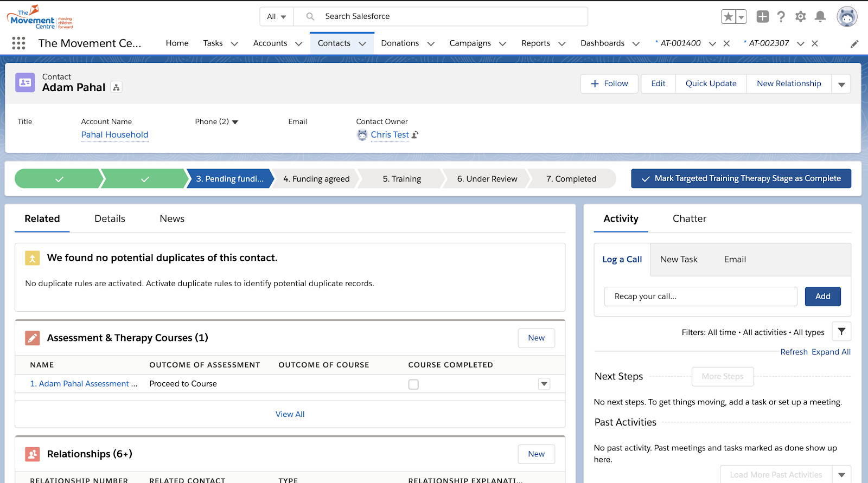This screenshot has width=868, height=483.
Task: Go to the Home tab
Action: coord(177,43)
